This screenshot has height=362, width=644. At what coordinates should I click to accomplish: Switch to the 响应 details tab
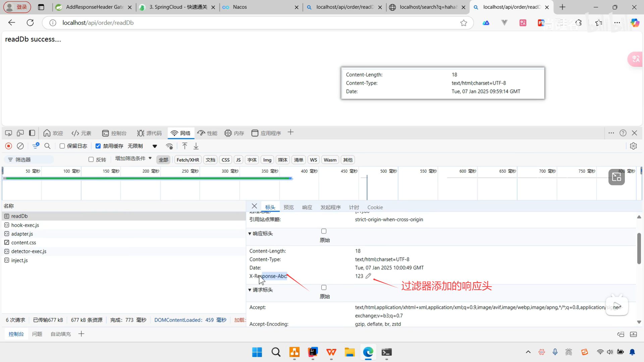(307, 207)
